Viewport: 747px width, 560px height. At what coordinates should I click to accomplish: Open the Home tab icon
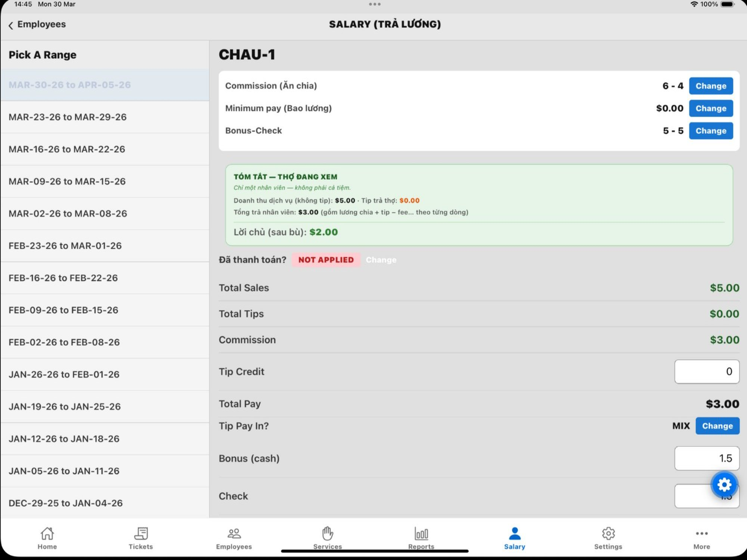pos(47,533)
